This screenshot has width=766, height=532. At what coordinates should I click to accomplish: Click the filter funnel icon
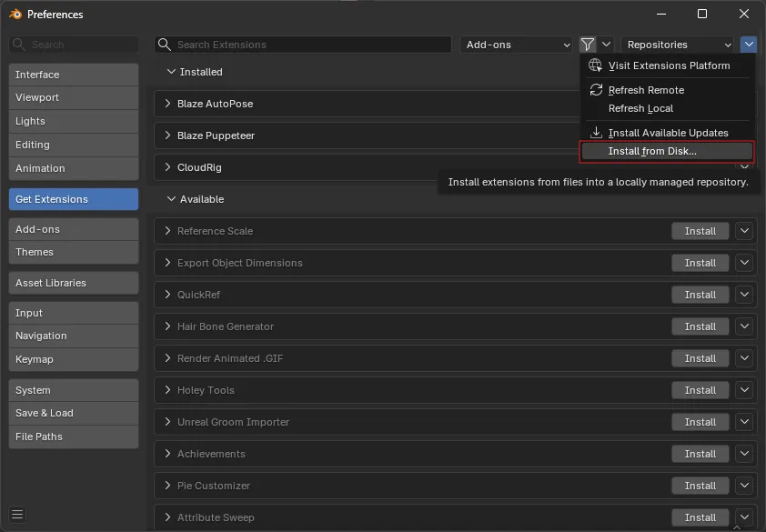tap(588, 45)
